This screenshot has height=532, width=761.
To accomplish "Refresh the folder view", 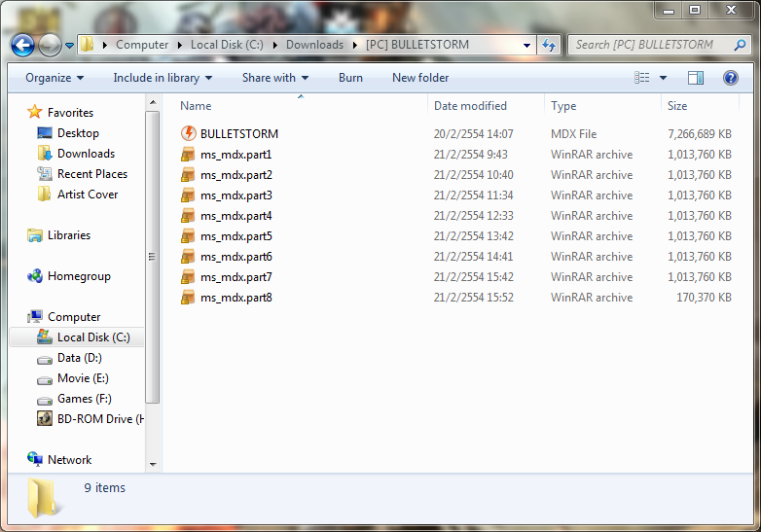I will (549, 45).
